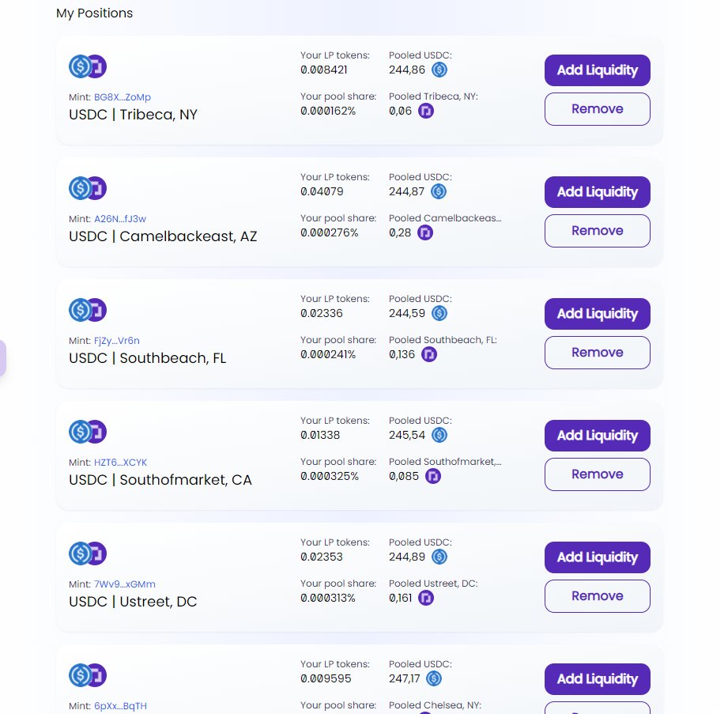728x714 pixels.
Task: Click the Ustreet token icon beside 0,161
Action: [426, 598]
